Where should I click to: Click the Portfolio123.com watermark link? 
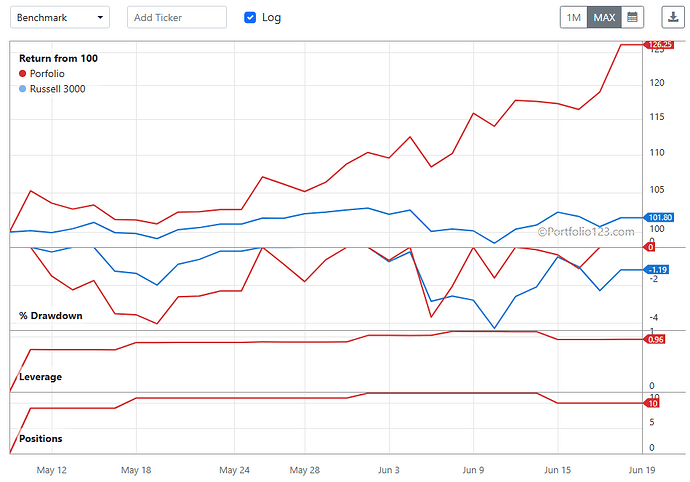pyautogui.click(x=586, y=232)
